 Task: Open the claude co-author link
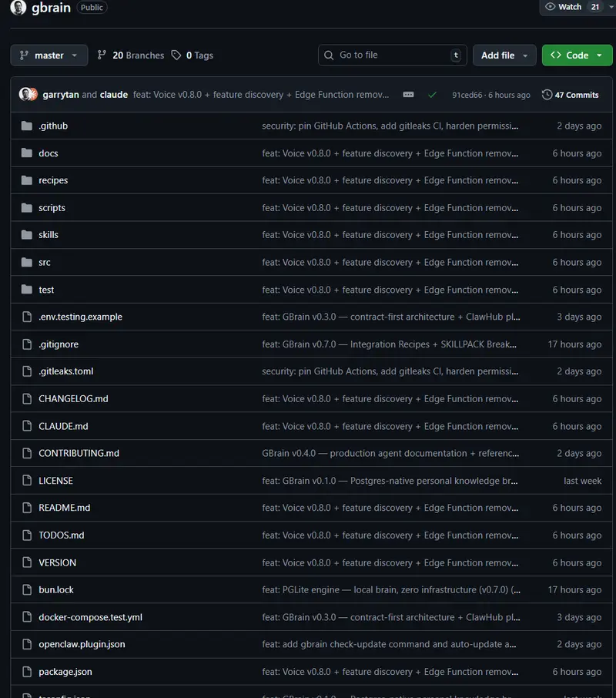click(114, 95)
